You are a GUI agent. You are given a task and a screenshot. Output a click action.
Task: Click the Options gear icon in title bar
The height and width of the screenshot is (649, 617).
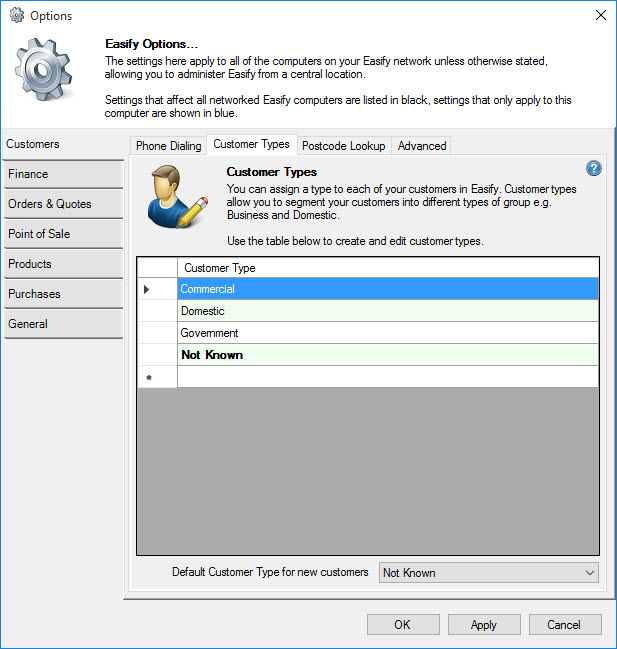16,16
